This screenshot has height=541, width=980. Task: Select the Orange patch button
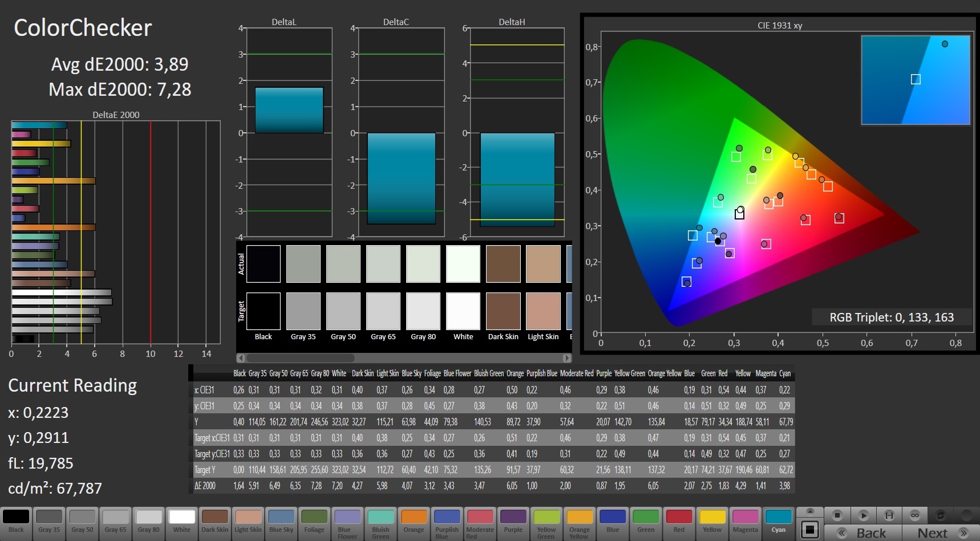pyautogui.click(x=414, y=523)
